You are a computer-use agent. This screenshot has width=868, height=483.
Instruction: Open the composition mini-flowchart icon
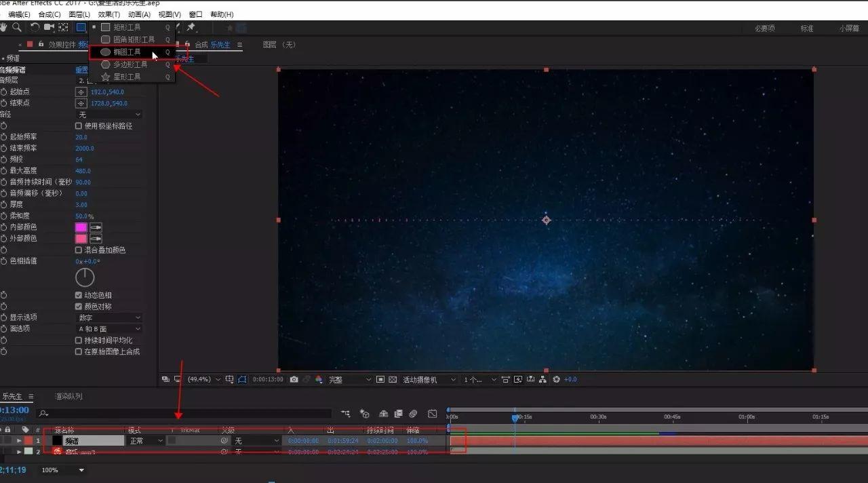[x=346, y=414]
